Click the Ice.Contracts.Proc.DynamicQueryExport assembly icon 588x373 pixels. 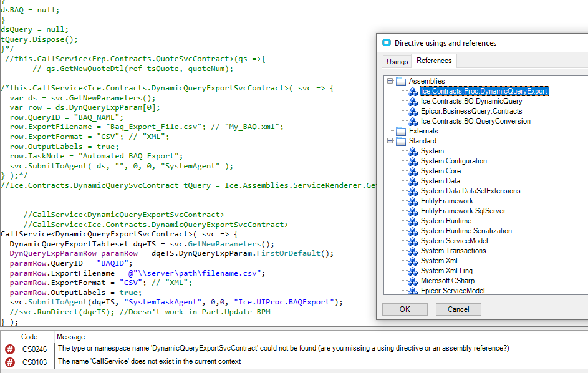click(x=413, y=91)
